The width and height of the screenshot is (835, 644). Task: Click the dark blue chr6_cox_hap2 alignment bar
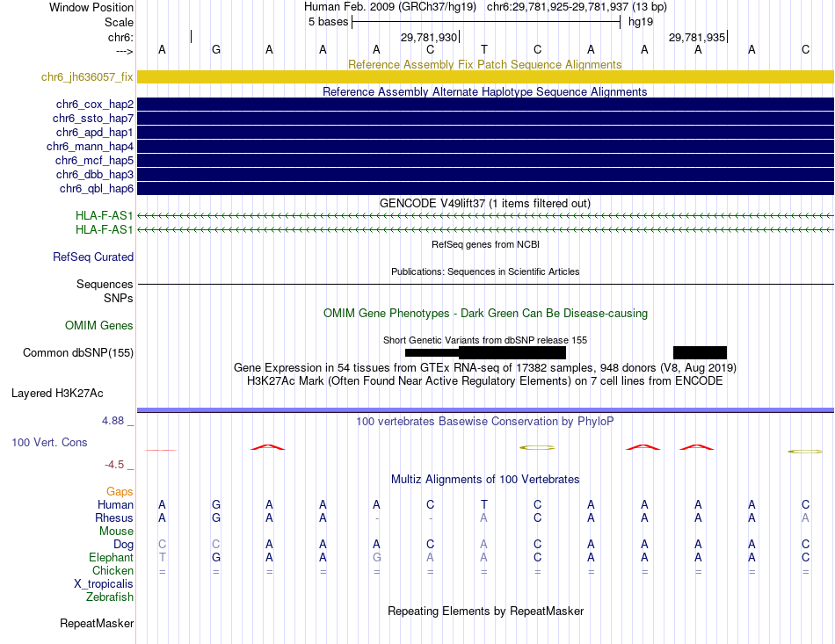coord(485,105)
